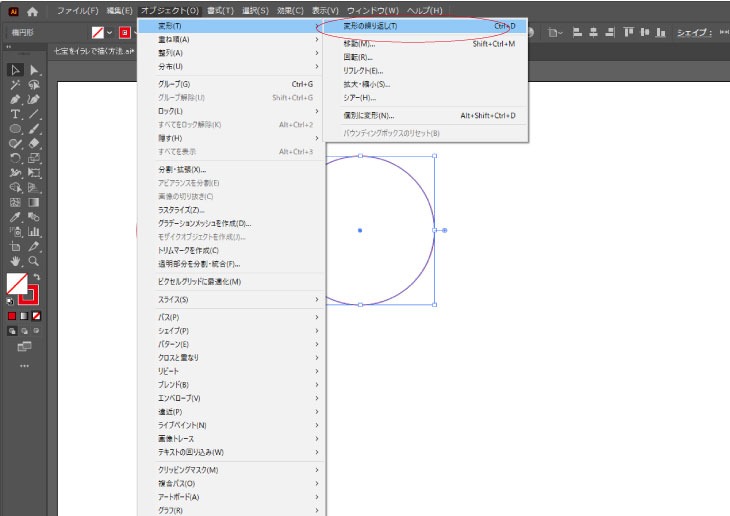
Task: Click the Home icon at top left
Action: [x=32, y=10]
